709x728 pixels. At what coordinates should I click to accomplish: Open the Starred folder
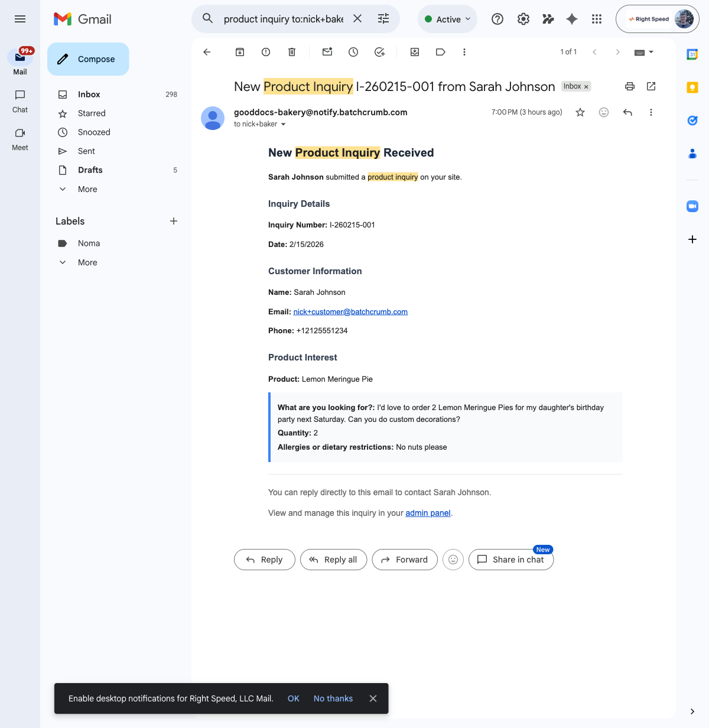coord(92,113)
